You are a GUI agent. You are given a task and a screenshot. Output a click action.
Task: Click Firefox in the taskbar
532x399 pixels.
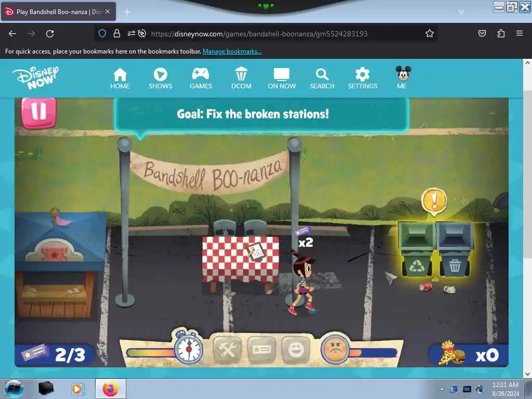tap(110, 389)
